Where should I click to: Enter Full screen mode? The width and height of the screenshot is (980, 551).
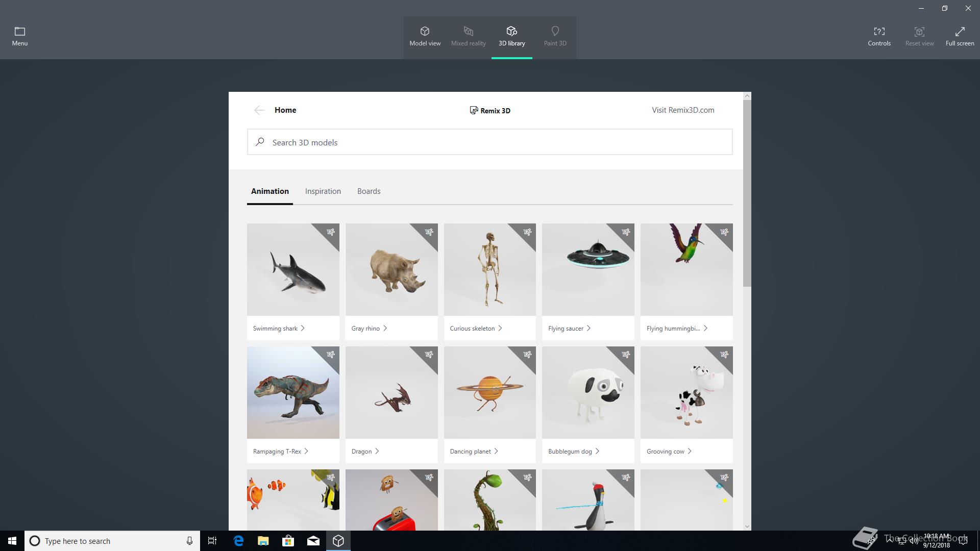[x=960, y=37]
